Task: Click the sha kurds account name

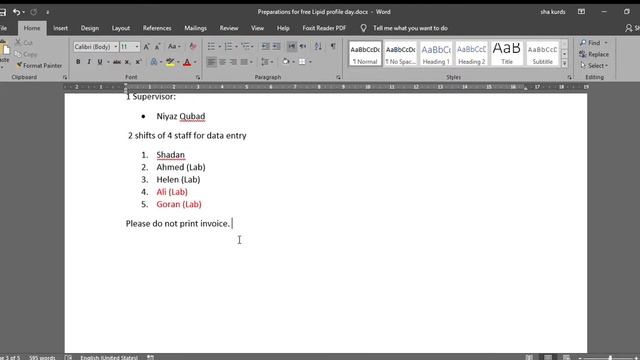Action: tap(553, 12)
